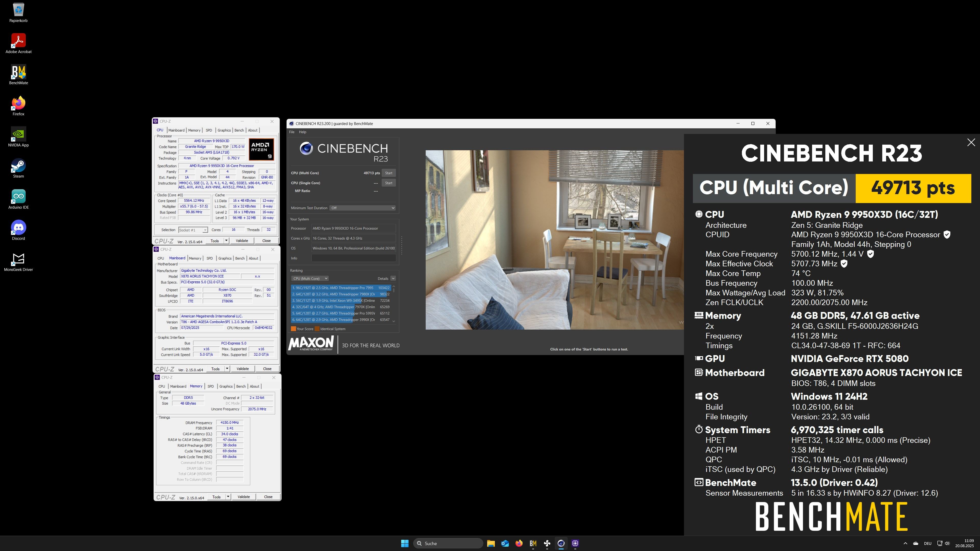Click the BenchMate icon in taskbar
Screen dimensions: 980x551
click(533, 543)
